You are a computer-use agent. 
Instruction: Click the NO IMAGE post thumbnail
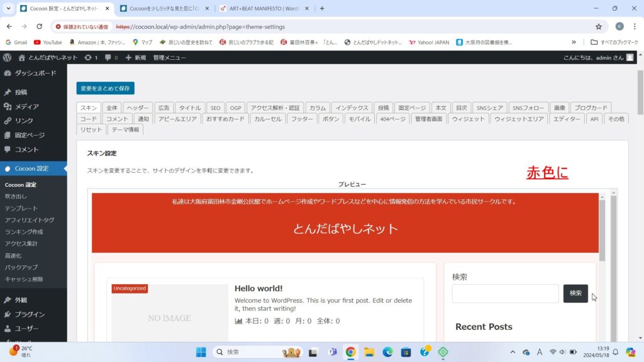[169, 318]
